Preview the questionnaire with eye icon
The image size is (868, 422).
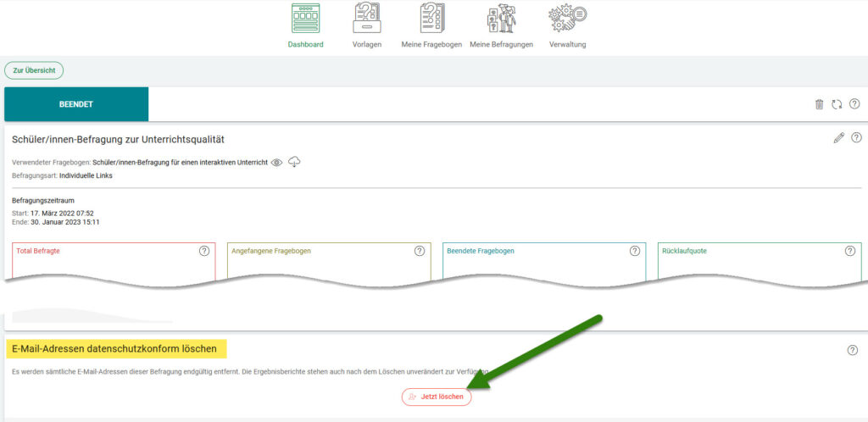tap(277, 163)
